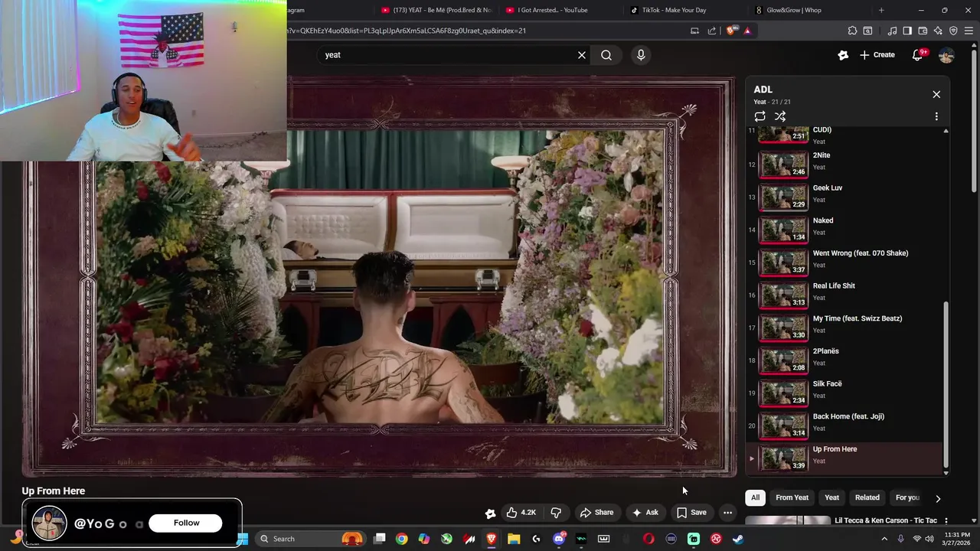Play Geek Luv from the playlist
This screenshot has height=551, width=980.
(x=845, y=197)
